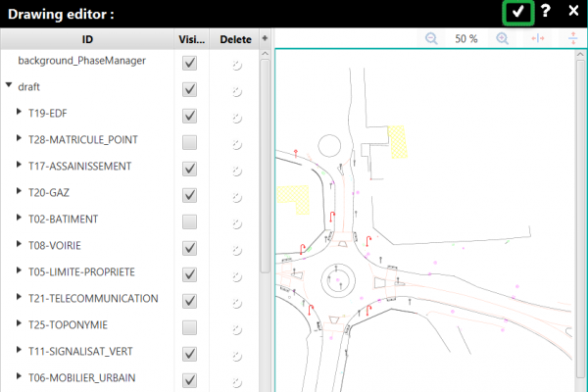The height and width of the screenshot is (392, 588).
Task: Expand the T20-GAZ node
Action: (19, 191)
